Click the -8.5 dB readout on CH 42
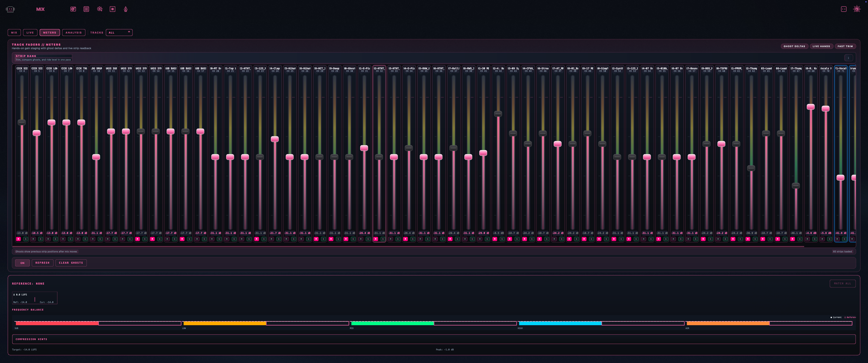This screenshot has width=868, height=363. 498,233
